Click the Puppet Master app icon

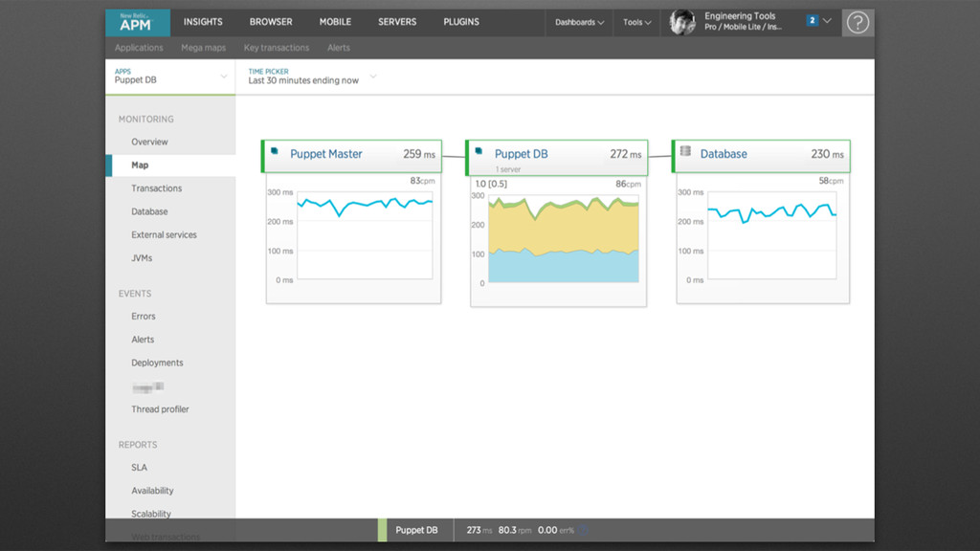click(275, 151)
